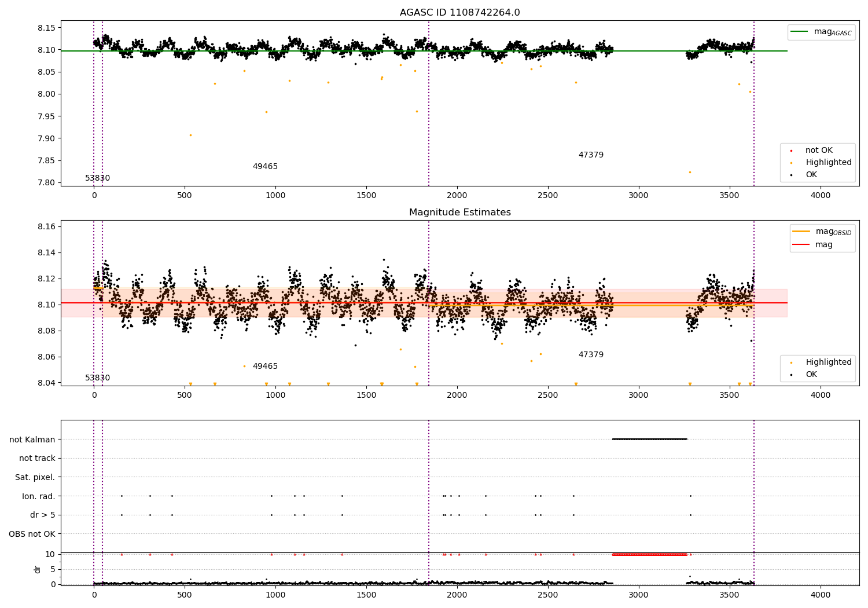
Task: Click the '2000' x-tick under middle plot
Action: [457, 395]
